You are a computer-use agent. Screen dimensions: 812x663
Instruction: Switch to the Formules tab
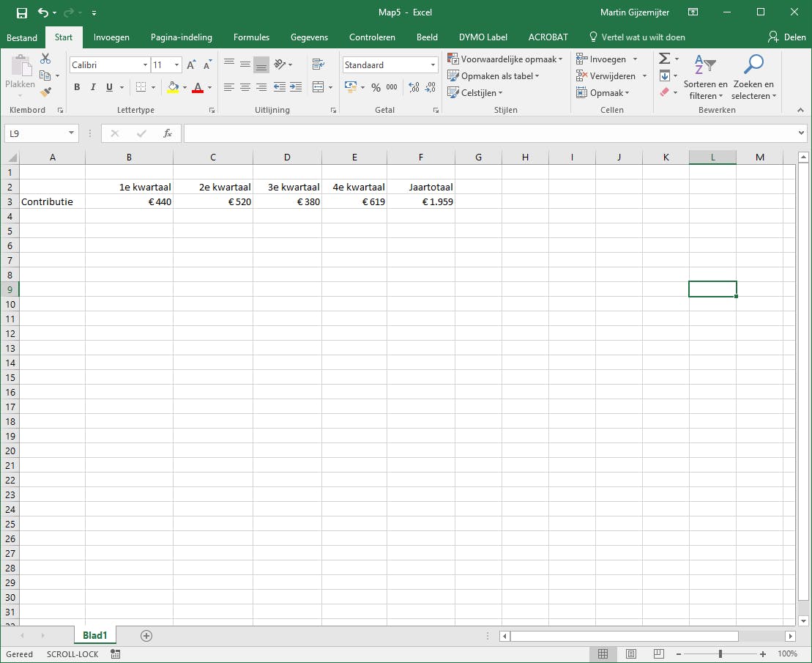click(x=251, y=37)
